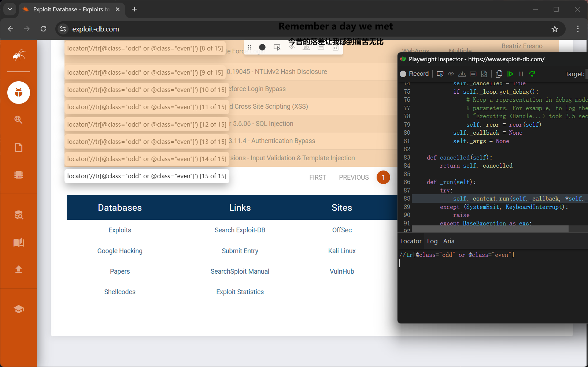Open the training graduation cap sidebar icon
This screenshot has height=367, width=588.
coord(19,309)
